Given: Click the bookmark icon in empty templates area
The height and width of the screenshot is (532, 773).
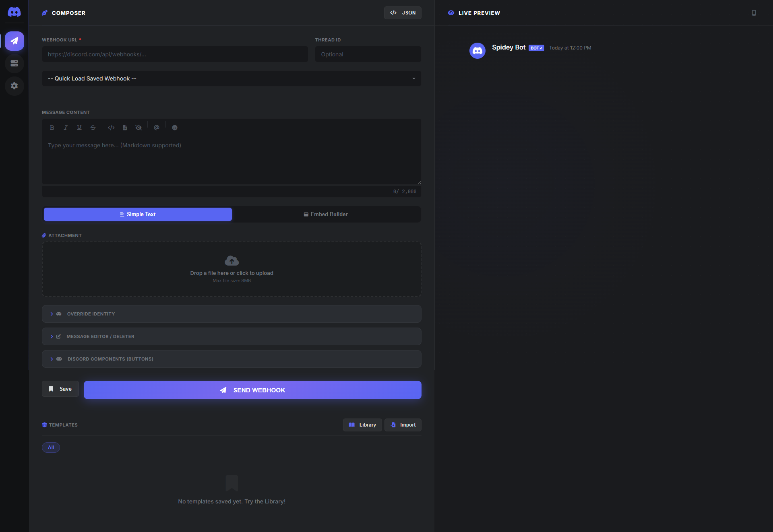Looking at the screenshot, I should tap(232, 483).
